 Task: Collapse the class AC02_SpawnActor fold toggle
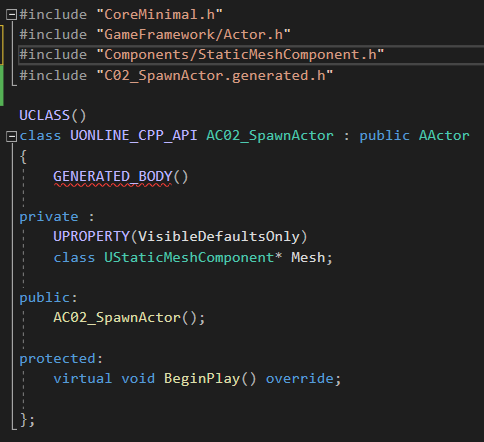[12, 136]
